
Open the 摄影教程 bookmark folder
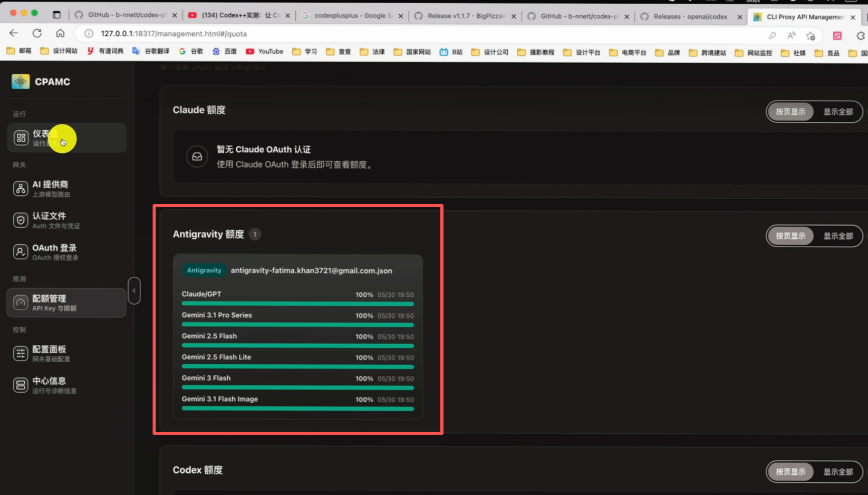pyautogui.click(x=535, y=52)
